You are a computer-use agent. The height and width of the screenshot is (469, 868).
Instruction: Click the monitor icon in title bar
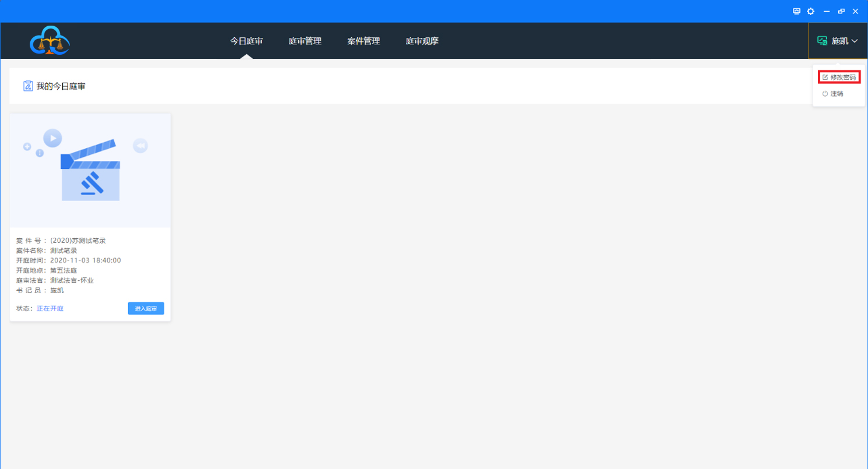point(797,11)
